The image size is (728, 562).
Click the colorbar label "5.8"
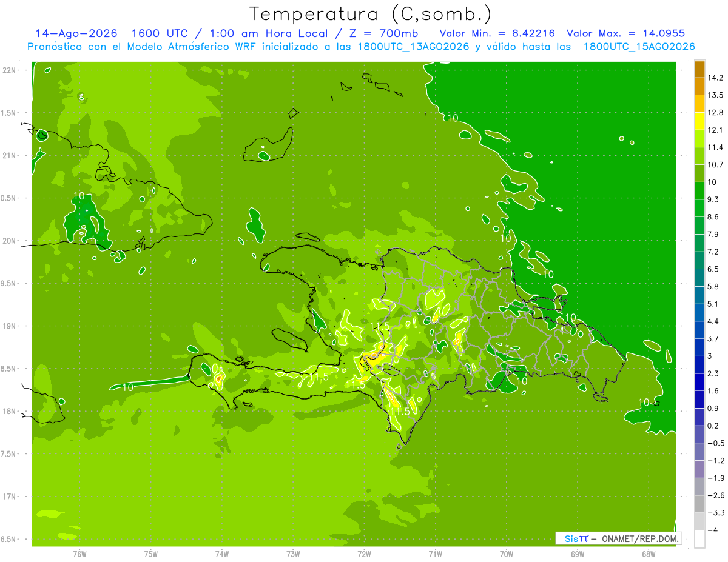713,286
